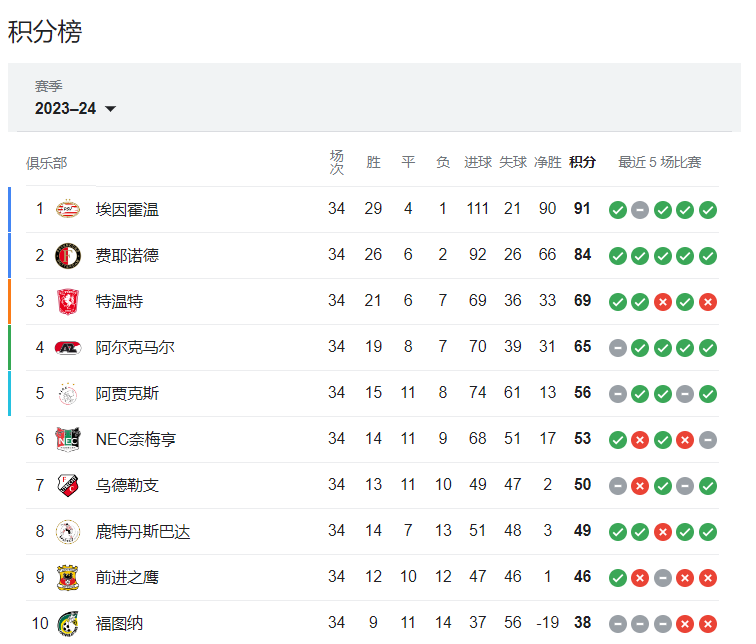Click 特温特's last red loss icon
This screenshot has width=756, height=644.
[708, 302]
